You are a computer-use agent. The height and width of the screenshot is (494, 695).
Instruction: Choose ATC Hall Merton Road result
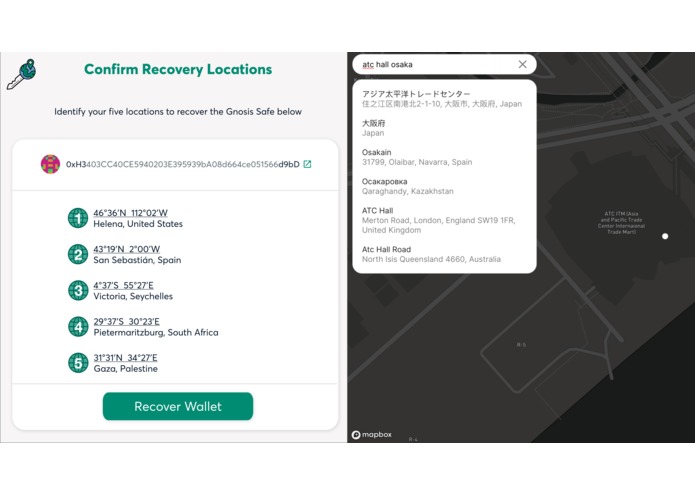coord(444,220)
